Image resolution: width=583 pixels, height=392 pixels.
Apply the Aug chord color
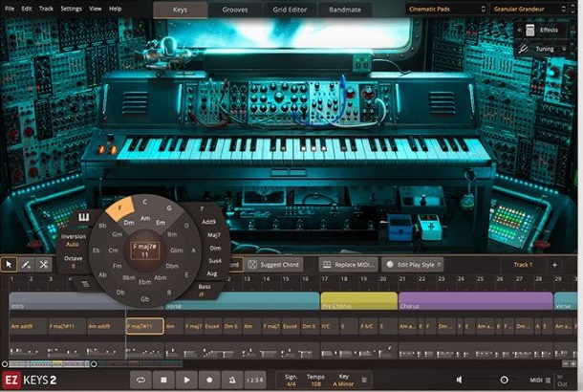point(211,273)
